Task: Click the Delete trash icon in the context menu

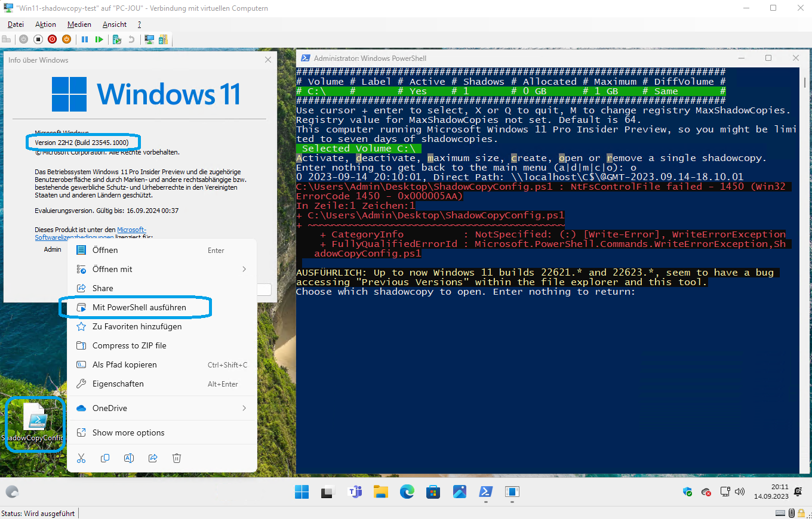Action: pos(177,458)
